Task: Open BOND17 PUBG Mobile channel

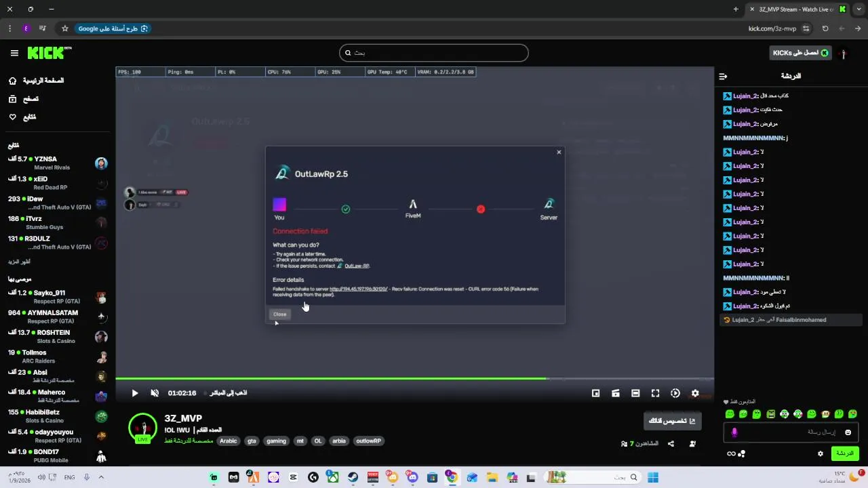Action: pos(58,455)
